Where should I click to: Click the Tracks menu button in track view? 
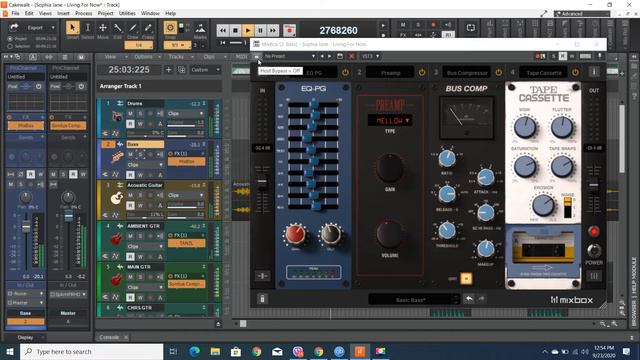(178, 56)
